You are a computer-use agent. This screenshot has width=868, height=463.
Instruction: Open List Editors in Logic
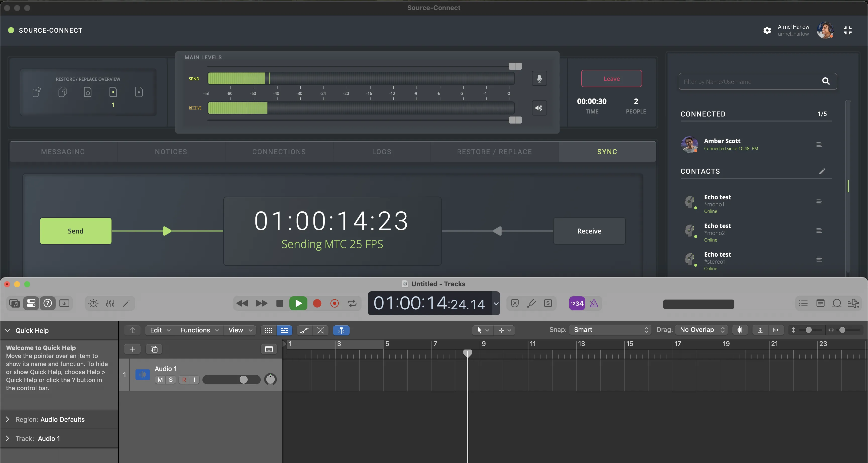(x=803, y=303)
